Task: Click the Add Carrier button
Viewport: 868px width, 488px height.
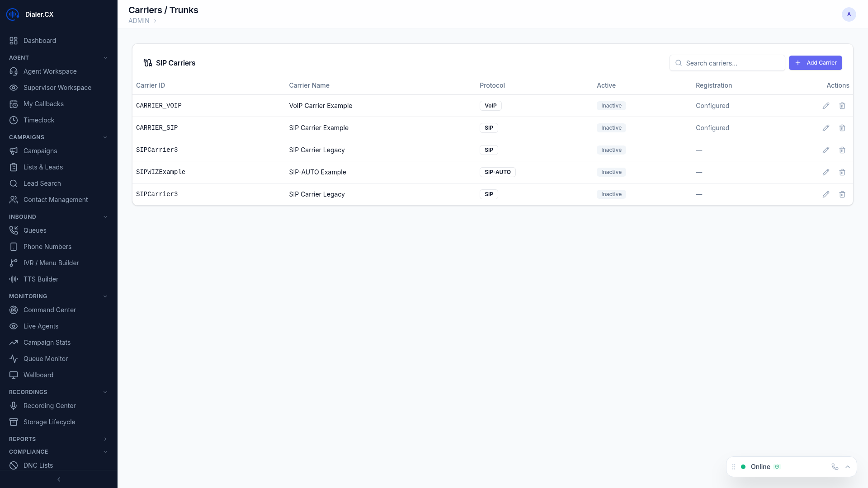Action: click(x=816, y=63)
